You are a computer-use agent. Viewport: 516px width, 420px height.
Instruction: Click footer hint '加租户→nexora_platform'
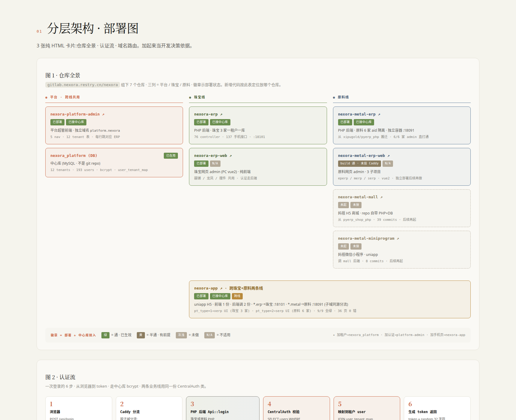[358, 335]
